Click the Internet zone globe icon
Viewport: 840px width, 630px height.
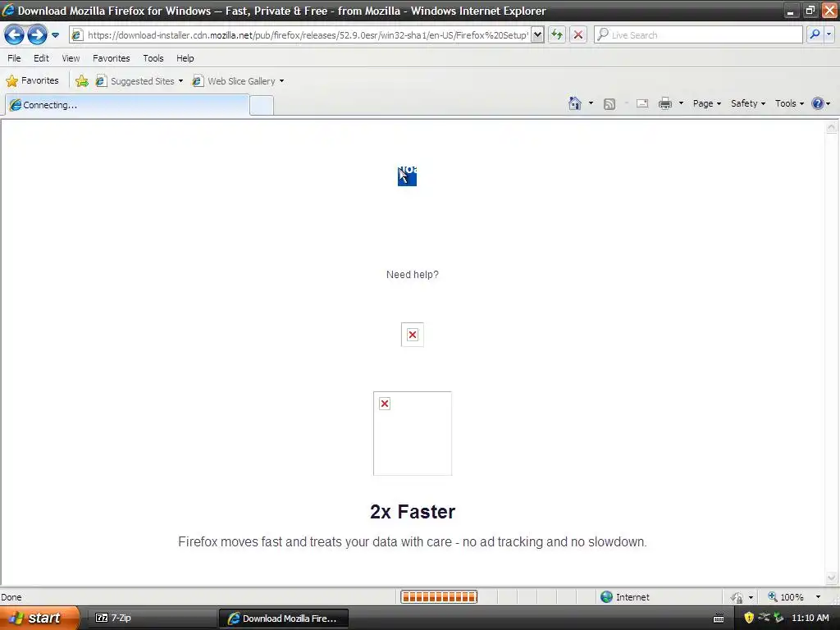point(606,597)
